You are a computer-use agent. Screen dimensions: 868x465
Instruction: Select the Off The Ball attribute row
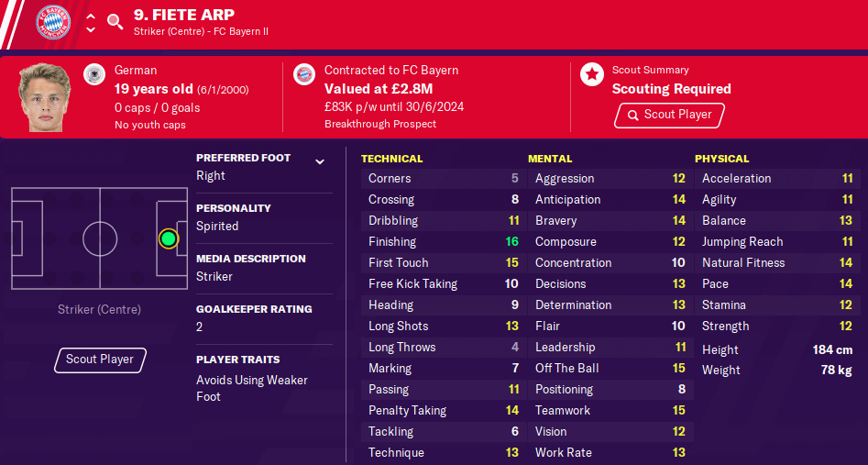pos(609,368)
